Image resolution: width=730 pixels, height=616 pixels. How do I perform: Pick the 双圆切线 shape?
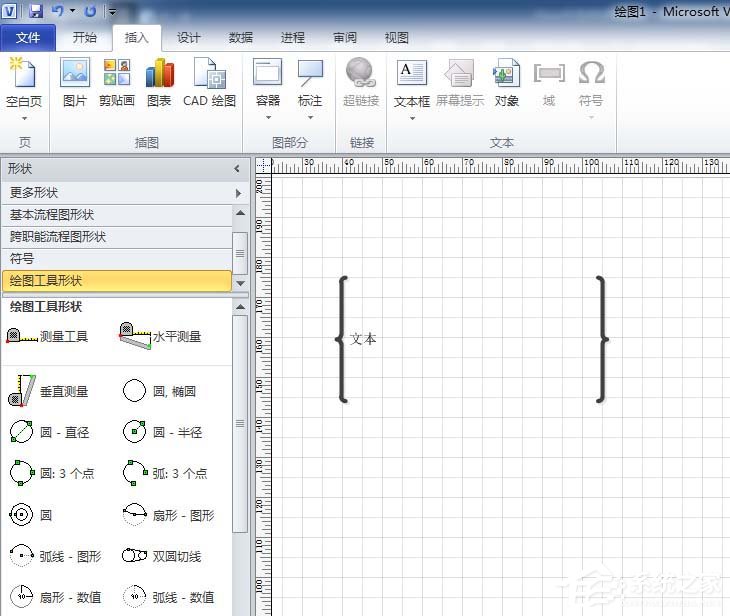pyautogui.click(x=162, y=556)
